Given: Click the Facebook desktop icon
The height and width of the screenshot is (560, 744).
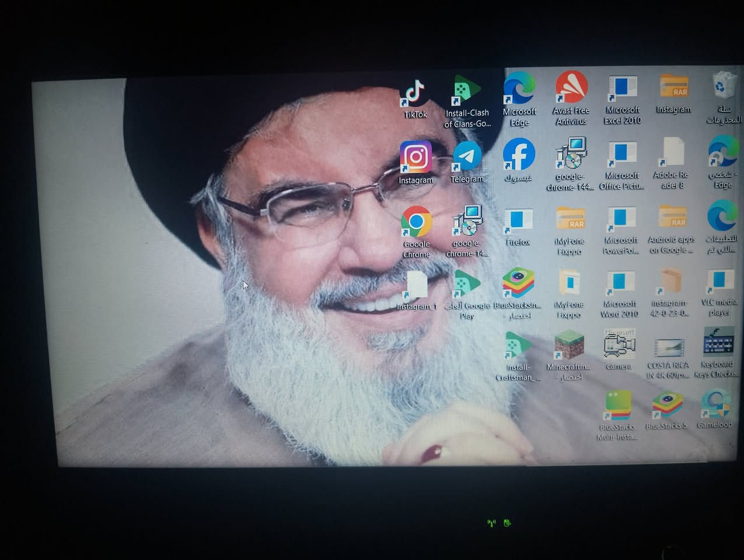Looking at the screenshot, I should 519,154.
